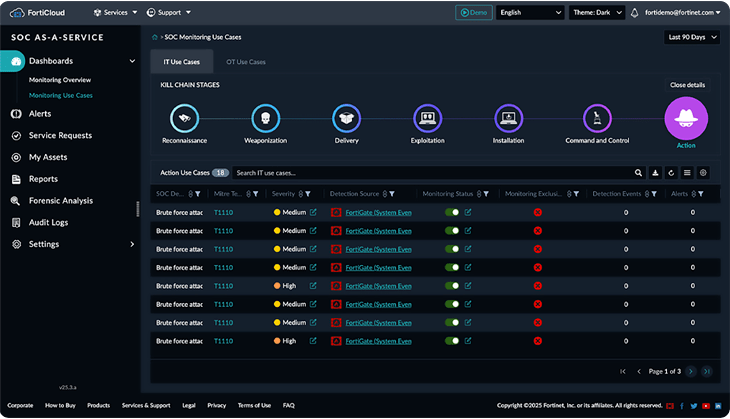Click the Demo button
Screen dimensions: 730x419
pos(473,13)
